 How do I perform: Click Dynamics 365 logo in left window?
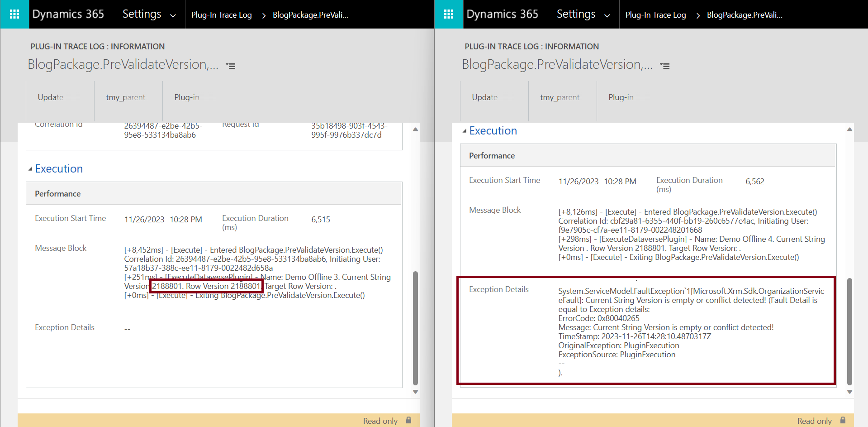coord(68,14)
